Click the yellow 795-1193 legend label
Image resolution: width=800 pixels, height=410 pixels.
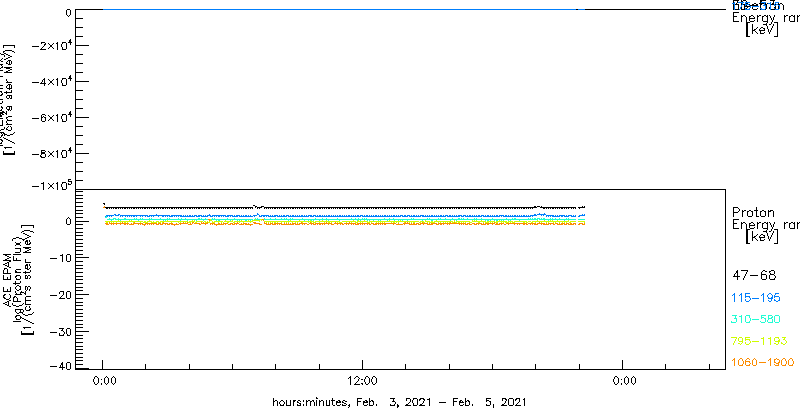[x=759, y=341]
